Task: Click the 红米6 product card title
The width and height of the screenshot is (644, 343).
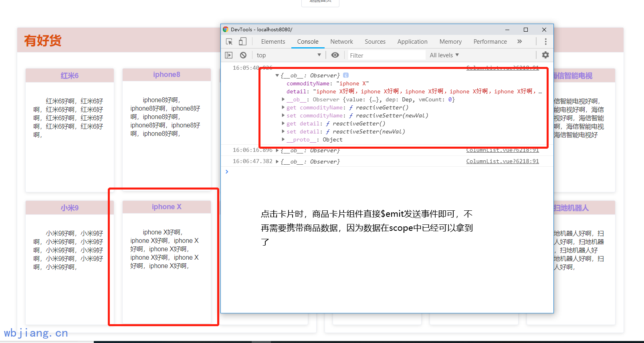Action: click(x=70, y=76)
